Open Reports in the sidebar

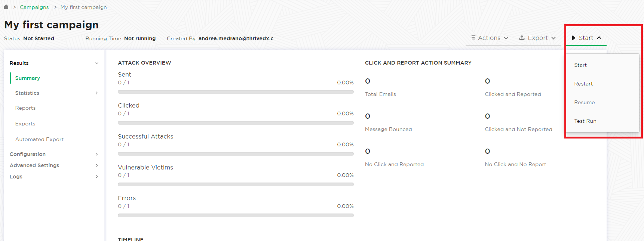click(x=25, y=108)
